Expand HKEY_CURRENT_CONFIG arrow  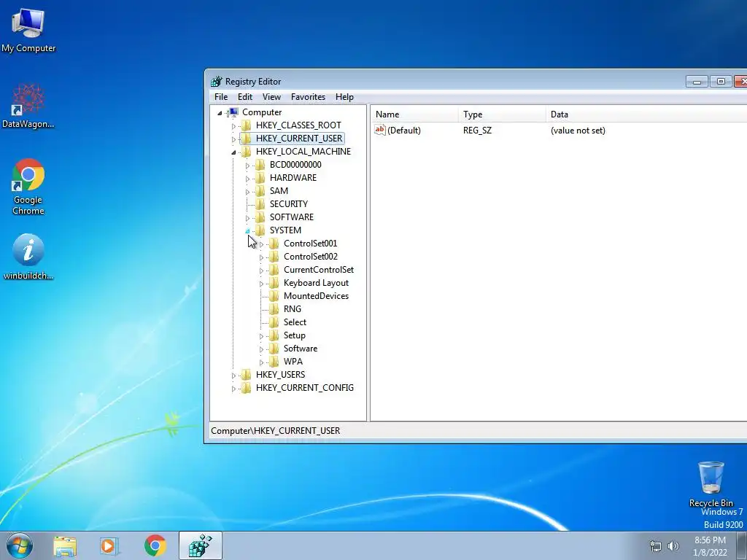tap(233, 389)
